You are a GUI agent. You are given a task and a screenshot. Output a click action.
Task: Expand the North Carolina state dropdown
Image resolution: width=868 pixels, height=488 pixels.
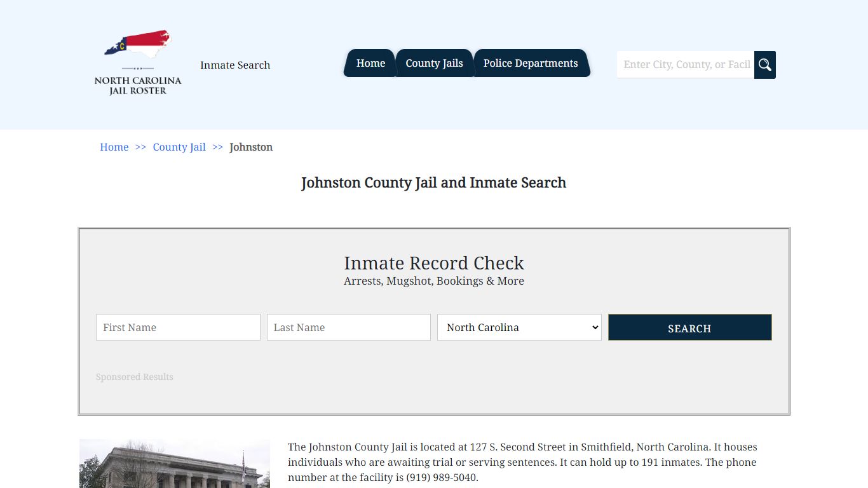519,327
